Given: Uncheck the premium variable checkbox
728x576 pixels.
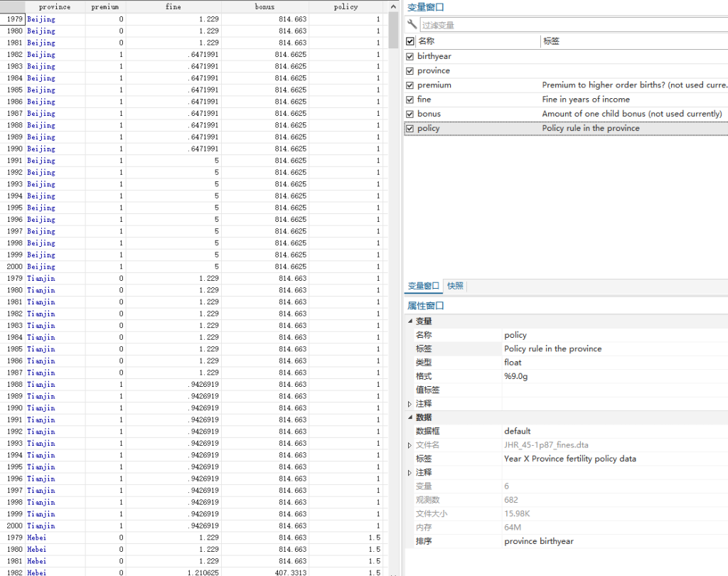Looking at the screenshot, I should [409, 85].
